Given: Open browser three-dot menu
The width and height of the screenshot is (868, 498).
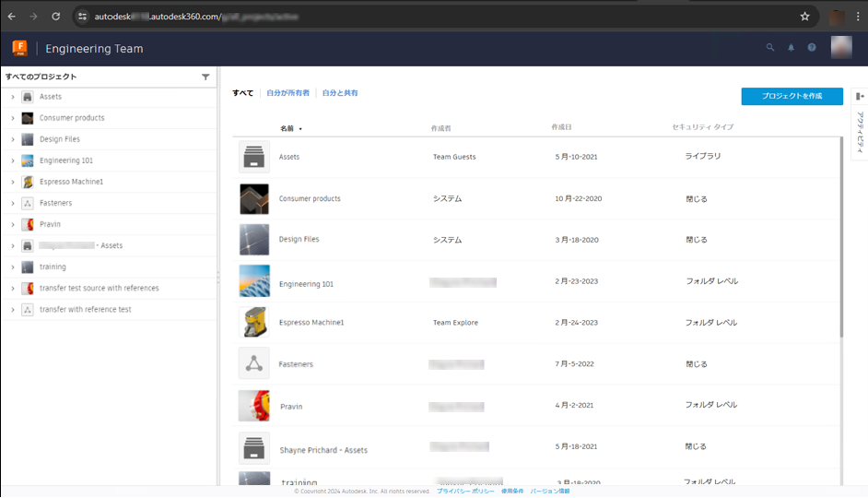Looking at the screenshot, I should [x=858, y=17].
